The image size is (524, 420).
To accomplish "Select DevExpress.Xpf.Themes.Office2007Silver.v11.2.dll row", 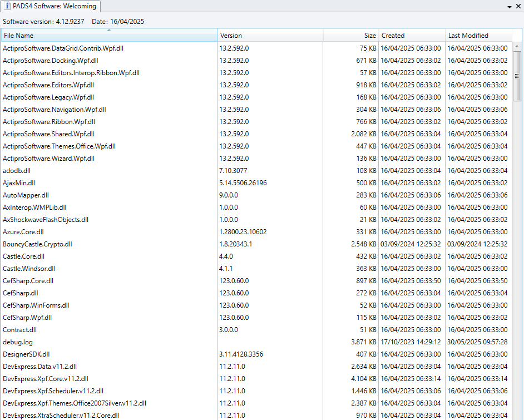I will coord(256,403).
